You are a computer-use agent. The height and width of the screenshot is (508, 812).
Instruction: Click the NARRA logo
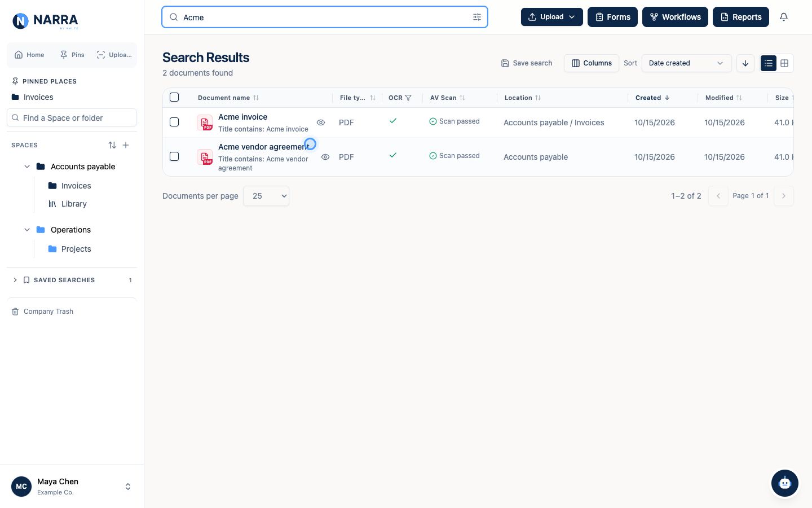pyautogui.click(x=45, y=21)
